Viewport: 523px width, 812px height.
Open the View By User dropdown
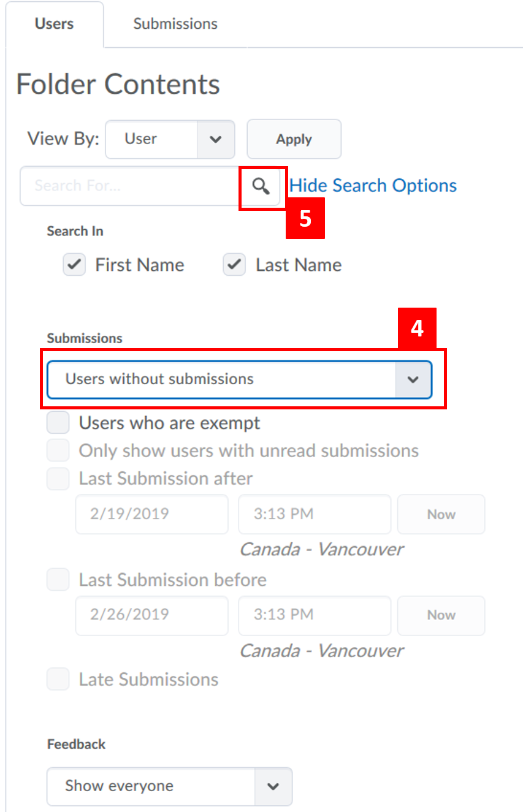click(x=170, y=139)
